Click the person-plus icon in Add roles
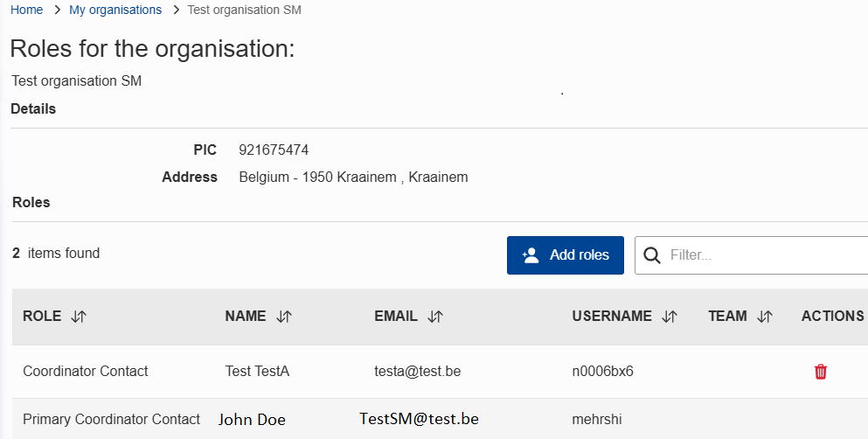This screenshot has width=868, height=439. tap(530, 255)
